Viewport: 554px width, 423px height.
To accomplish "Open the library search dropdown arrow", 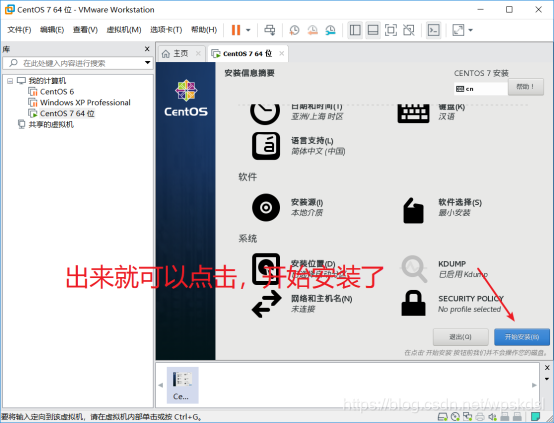I will point(147,63).
